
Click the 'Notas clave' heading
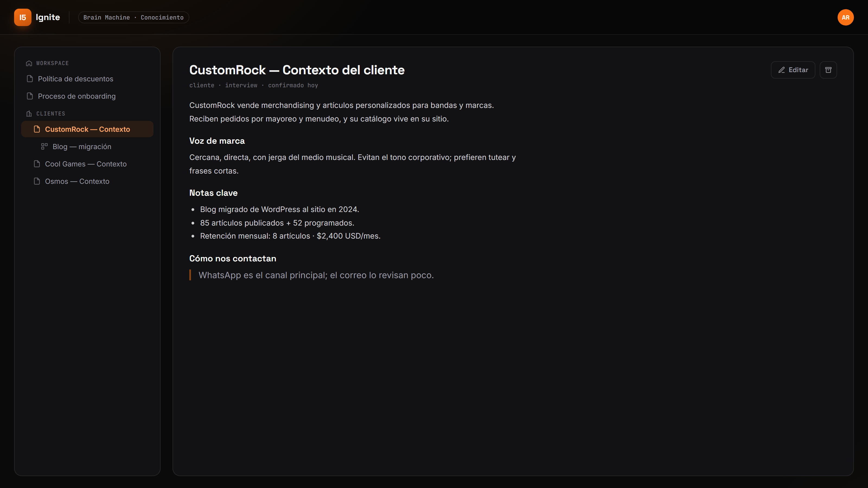213,193
